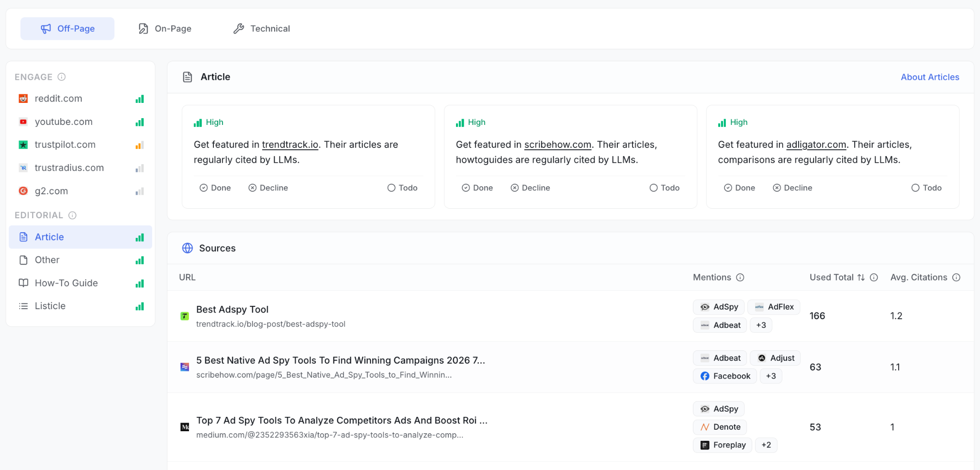
Task: Click the Sources globe icon
Action: 188,248
